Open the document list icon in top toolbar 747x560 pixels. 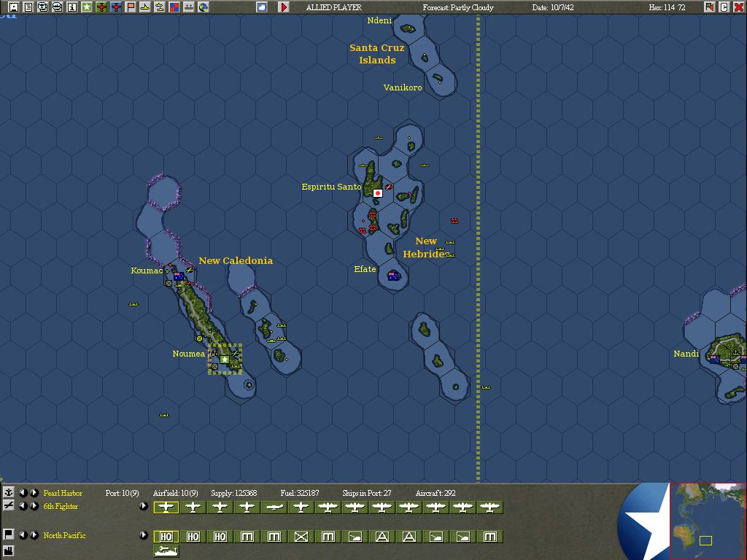(28, 7)
